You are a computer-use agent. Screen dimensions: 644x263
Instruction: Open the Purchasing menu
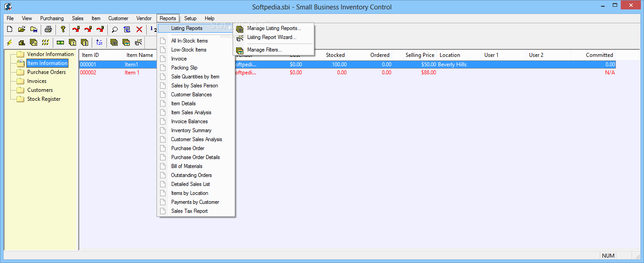[x=52, y=18]
